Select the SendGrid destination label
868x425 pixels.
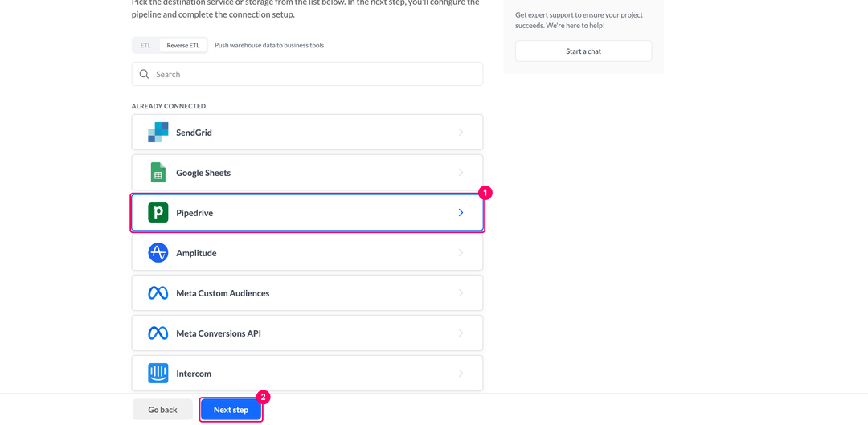point(194,133)
